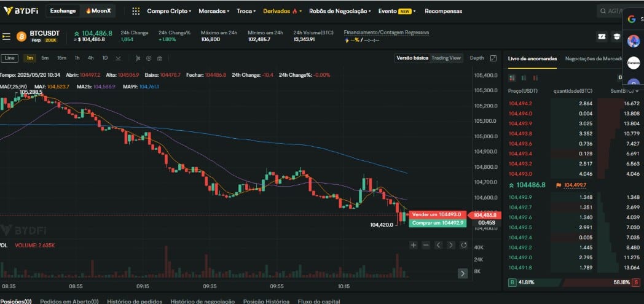This screenshot has width=644, height=304.
Task: Open Pedidos em Aberto(0) tab
Action: pos(69,301)
